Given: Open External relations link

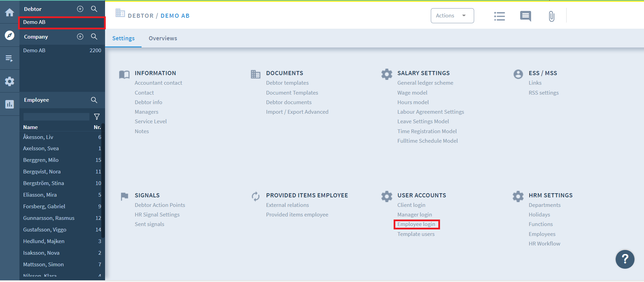Looking at the screenshot, I should click(x=288, y=205).
